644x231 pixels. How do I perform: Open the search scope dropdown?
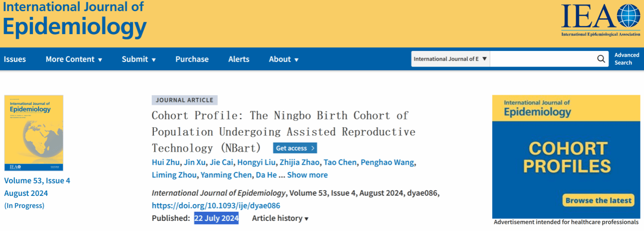tap(450, 59)
